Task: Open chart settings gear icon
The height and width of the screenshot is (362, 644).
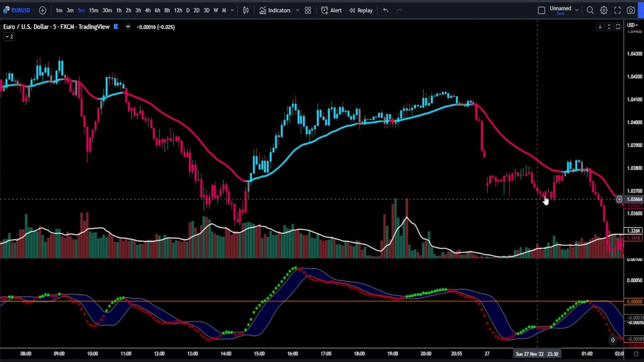Action: click(604, 10)
